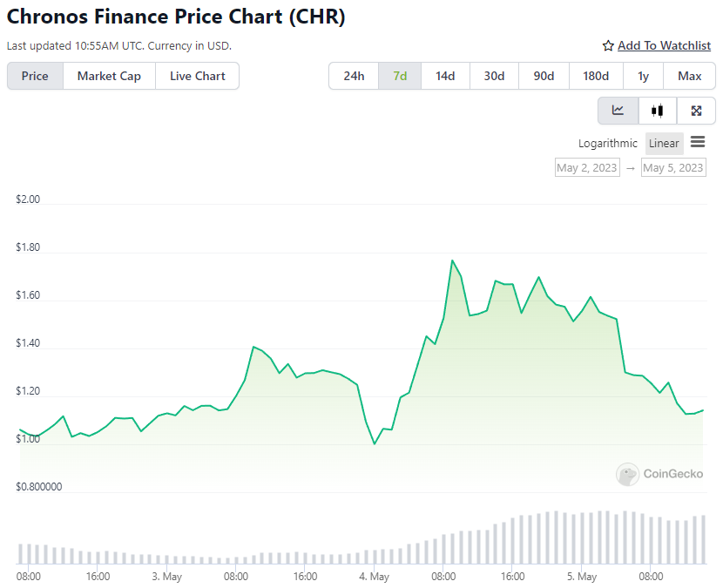Click the $1.60 y-axis label
This screenshot has height=588, width=723.
click(x=28, y=295)
